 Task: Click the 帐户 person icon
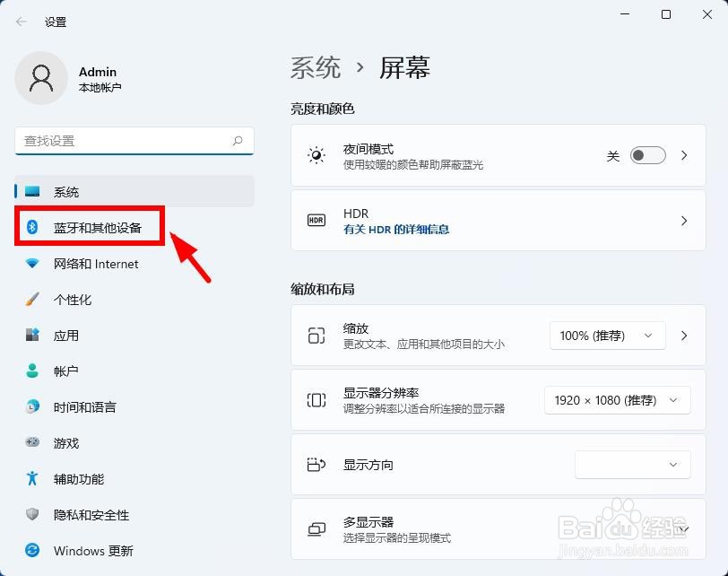tap(32, 371)
